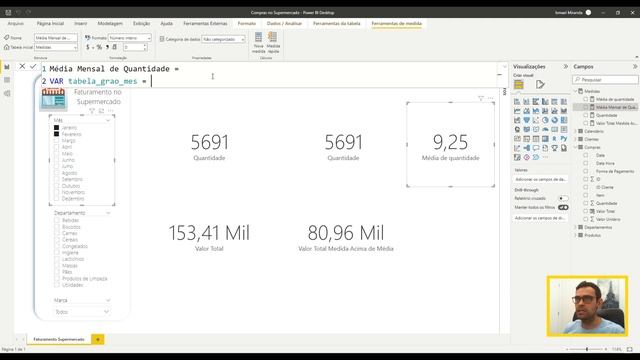
Task: Check Bebidas in the Departamento slicer
Action: pyautogui.click(x=57, y=220)
